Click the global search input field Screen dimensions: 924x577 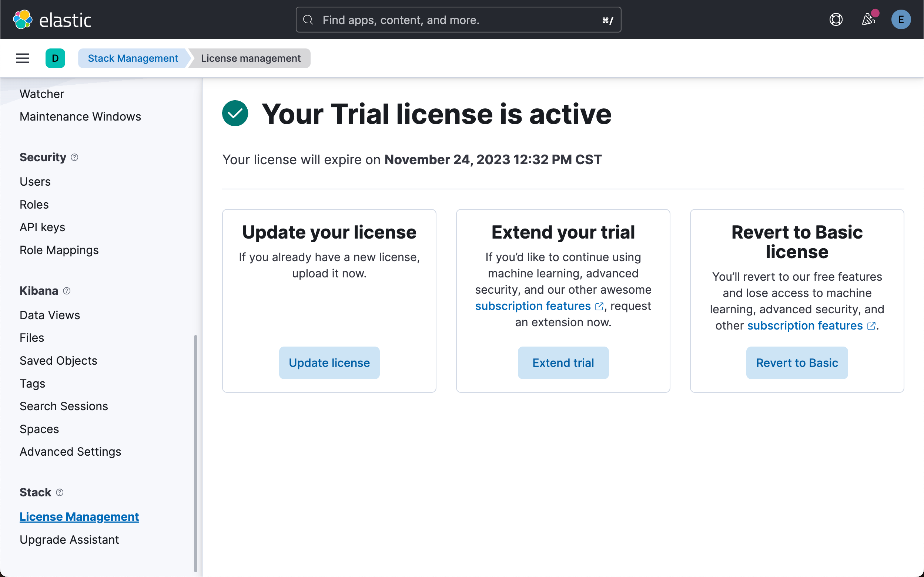(x=458, y=20)
